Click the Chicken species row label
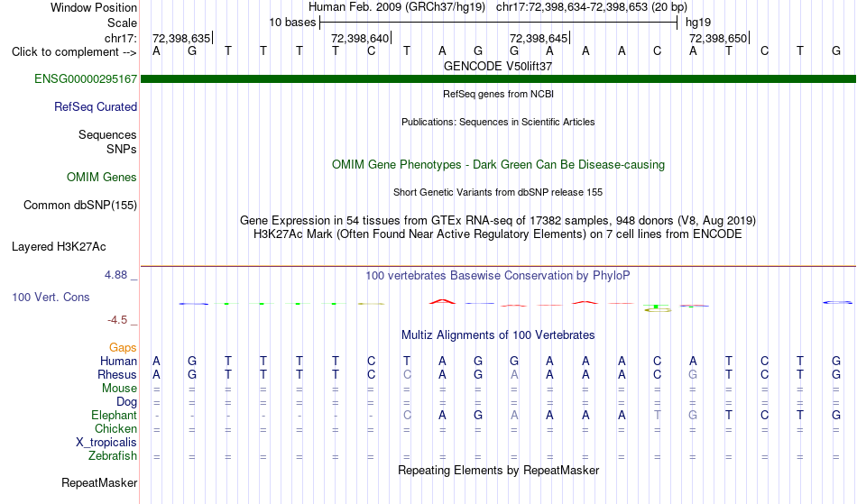857x504 pixels. pos(115,428)
